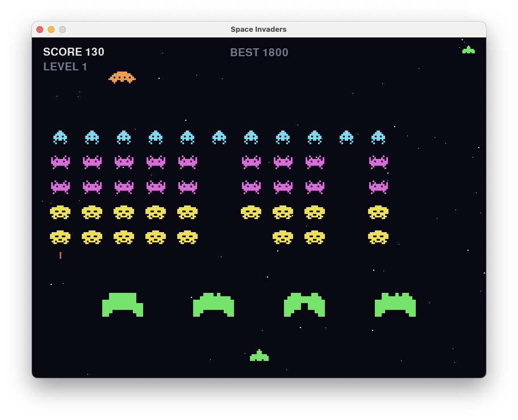This screenshot has width=518, height=420.
Task: Click the red enemy bullet below the invaders
Action: point(60,255)
